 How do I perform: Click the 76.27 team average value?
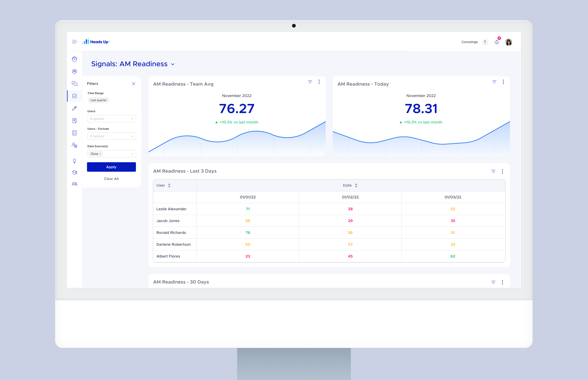(x=237, y=109)
